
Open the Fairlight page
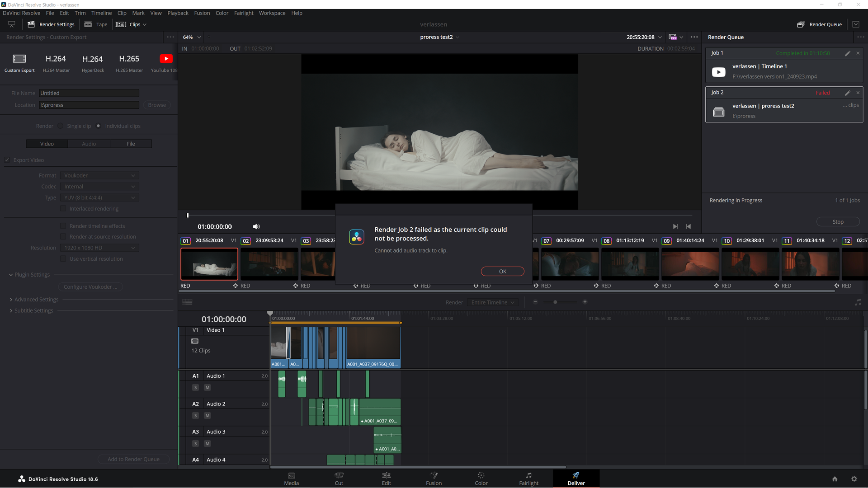tap(528, 478)
